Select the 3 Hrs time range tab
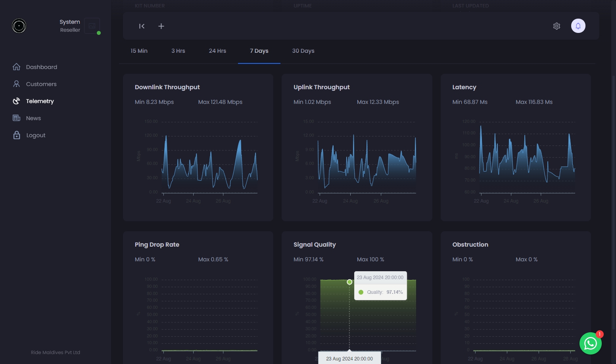The image size is (616, 364). click(x=178, y=51)
